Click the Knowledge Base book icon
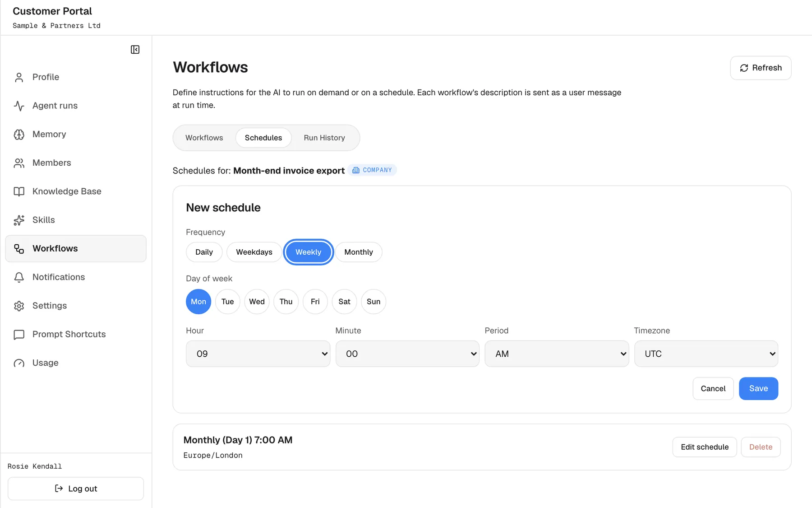Image resolution: width=812 pixels, height=508 pixels. click(19, 191)
